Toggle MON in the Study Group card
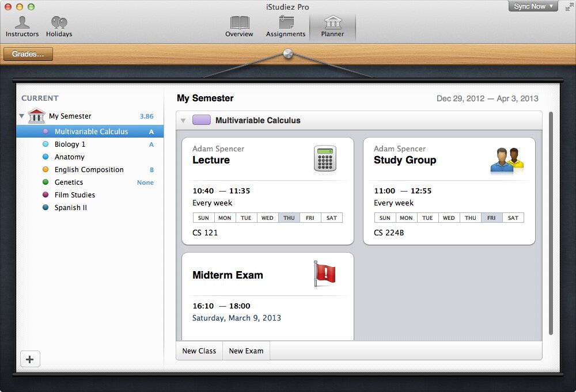The image size is (576, 392). [406, 218]
